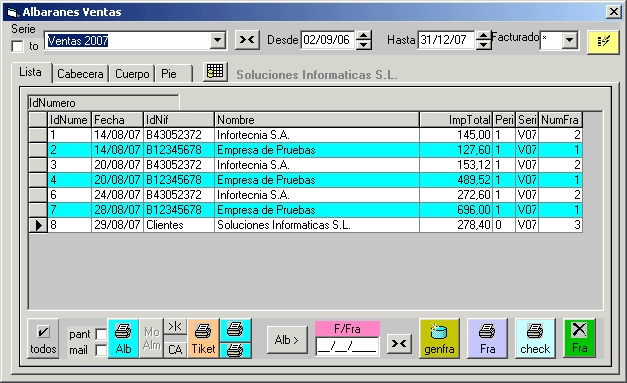Close the Albaranes Ventas window

[613, 12]
